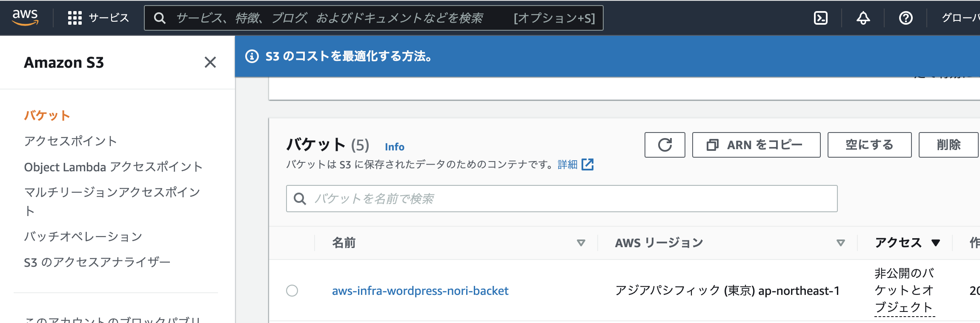Open バッチオペレーション in the sidebar
This screenshot has height=323, width=980.
[x=83, y=236]
